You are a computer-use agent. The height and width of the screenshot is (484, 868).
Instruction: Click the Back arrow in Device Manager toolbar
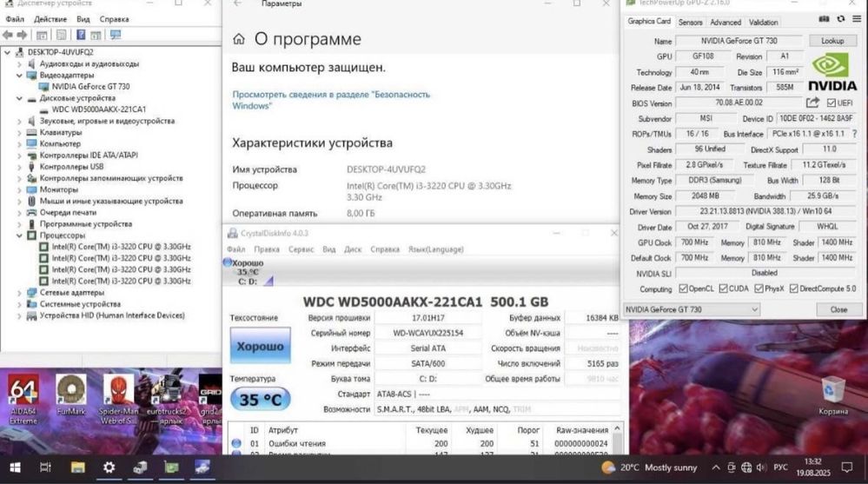(8, 35)
